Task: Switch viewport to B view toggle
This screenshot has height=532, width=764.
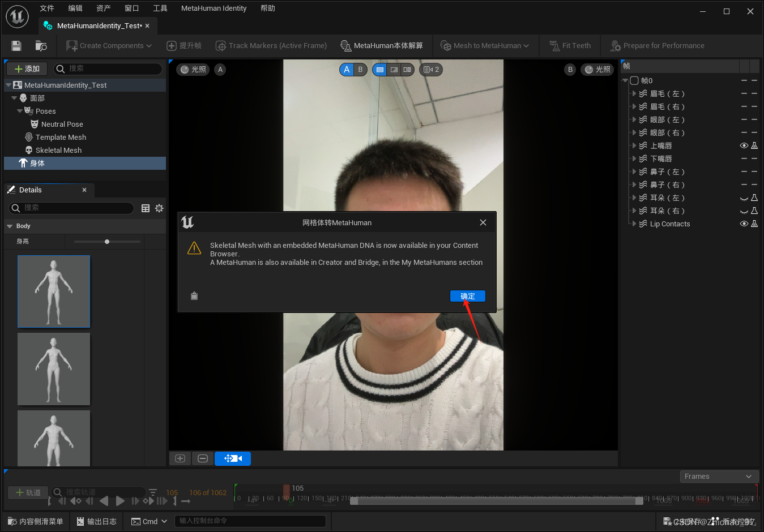Action: click(360, 70)
